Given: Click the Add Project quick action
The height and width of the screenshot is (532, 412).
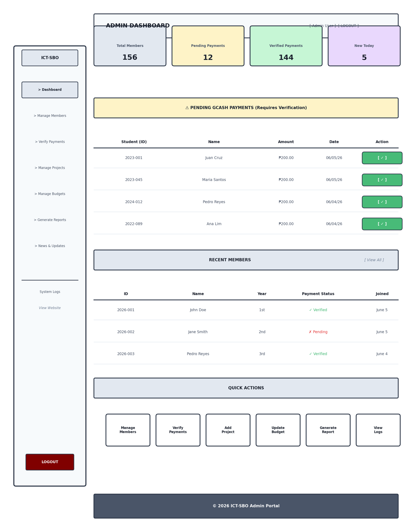Looking at the screenshot, I should [x=228, y=430].
